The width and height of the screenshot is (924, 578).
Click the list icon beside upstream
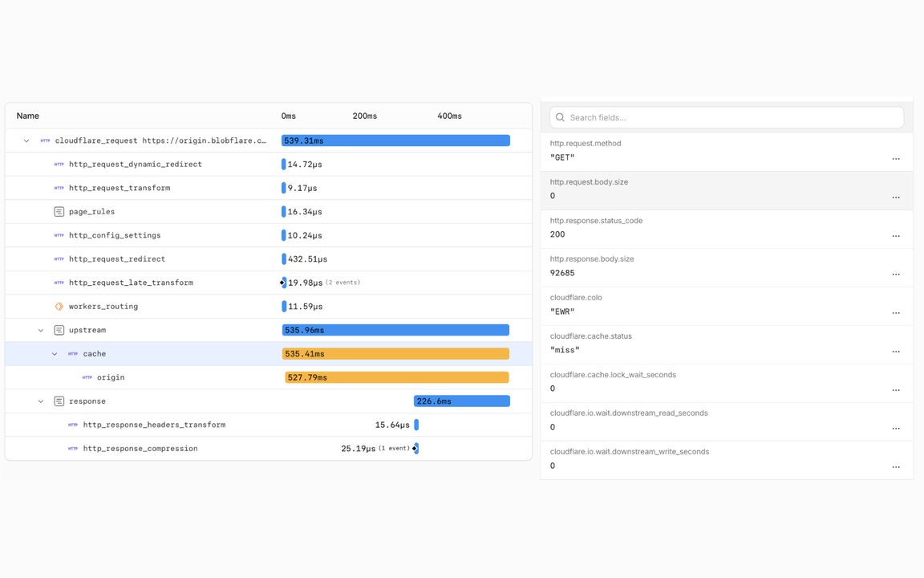click(59, 330)
